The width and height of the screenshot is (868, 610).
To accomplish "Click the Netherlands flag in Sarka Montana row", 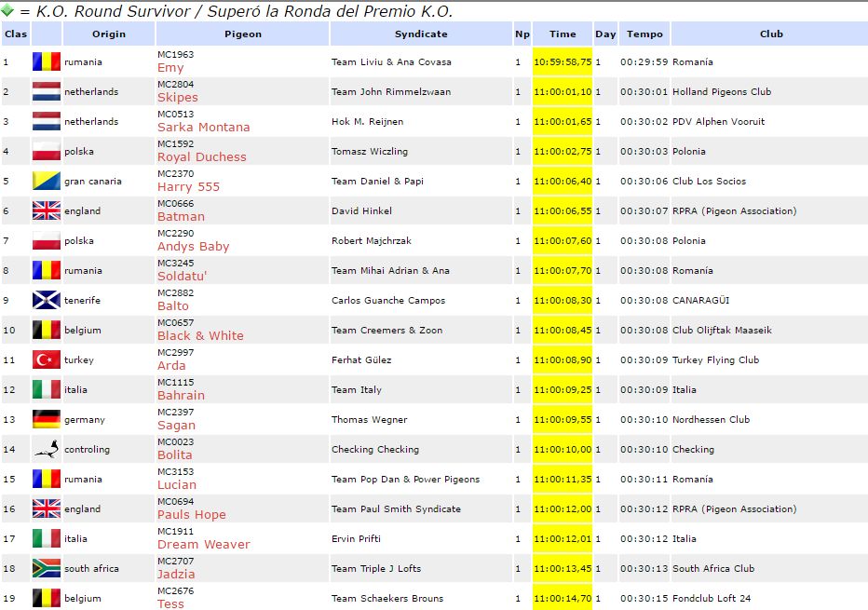I will point(47,121).
